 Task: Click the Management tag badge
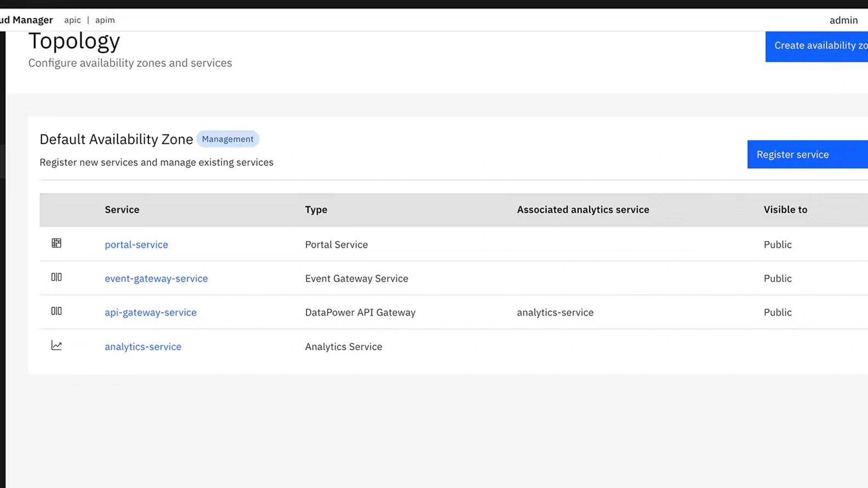coord(227,139)
